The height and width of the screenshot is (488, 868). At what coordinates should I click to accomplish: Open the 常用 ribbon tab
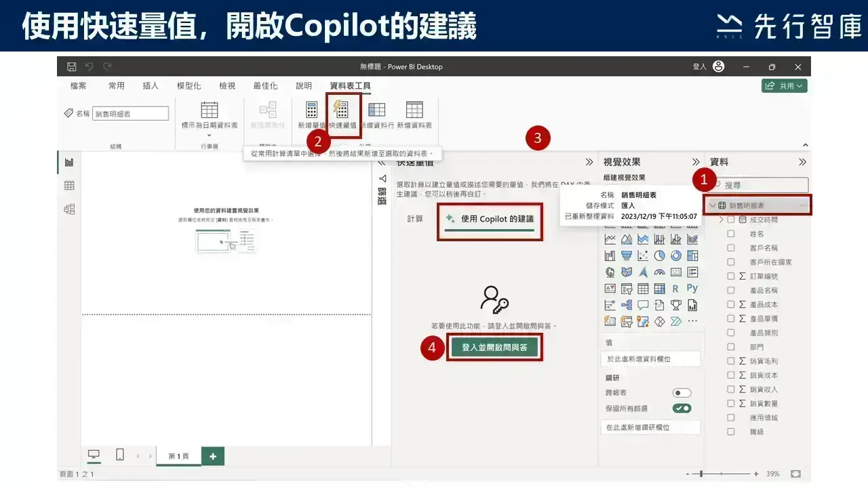click(x=117, y=86)
